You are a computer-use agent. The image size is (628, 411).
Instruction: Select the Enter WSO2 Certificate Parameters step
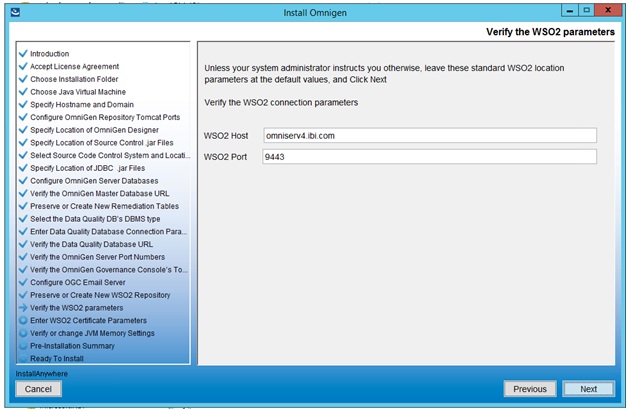point(89,320)
